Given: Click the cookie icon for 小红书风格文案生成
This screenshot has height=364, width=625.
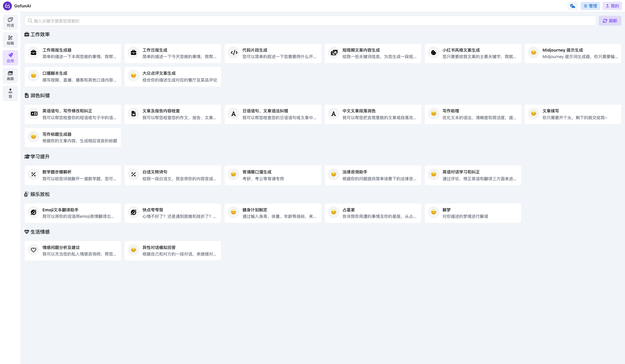Looking at the screenshot, I should pos(434,53).
